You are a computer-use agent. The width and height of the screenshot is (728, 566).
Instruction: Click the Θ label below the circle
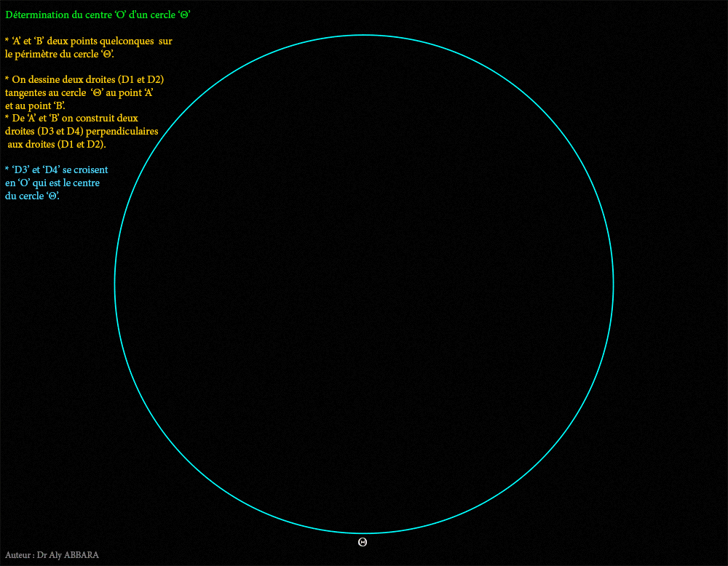pos(363,542)
